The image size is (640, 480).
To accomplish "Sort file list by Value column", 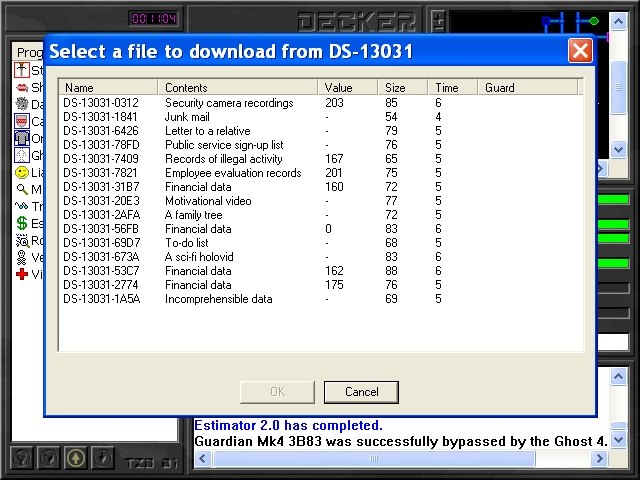I will click(348, 88).
